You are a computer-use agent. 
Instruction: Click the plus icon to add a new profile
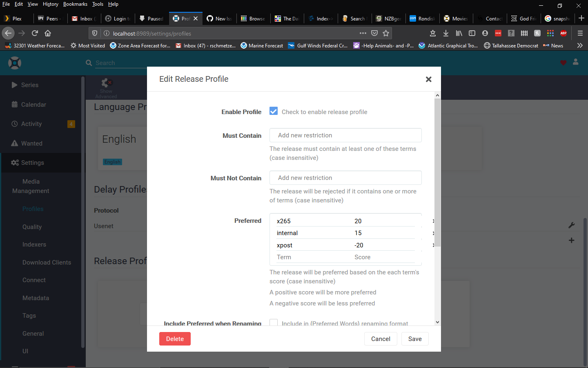[x=572, y=240]
